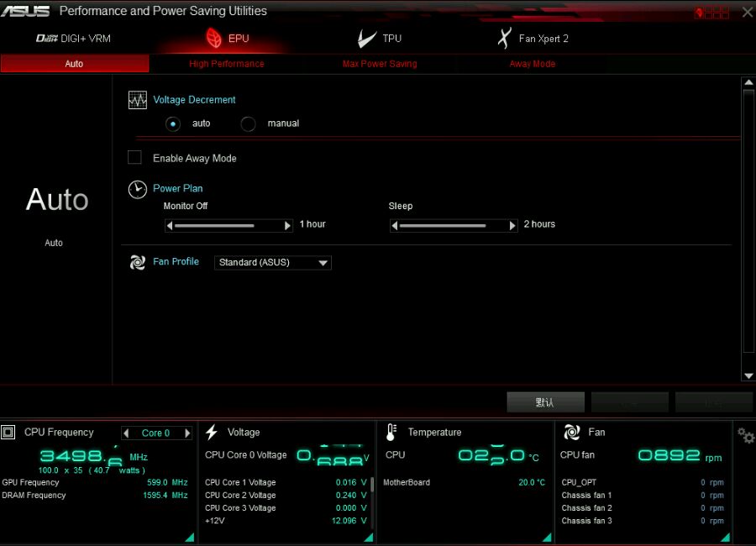Click the Voltage Decrement waveform icon

(x=138, y=100)
